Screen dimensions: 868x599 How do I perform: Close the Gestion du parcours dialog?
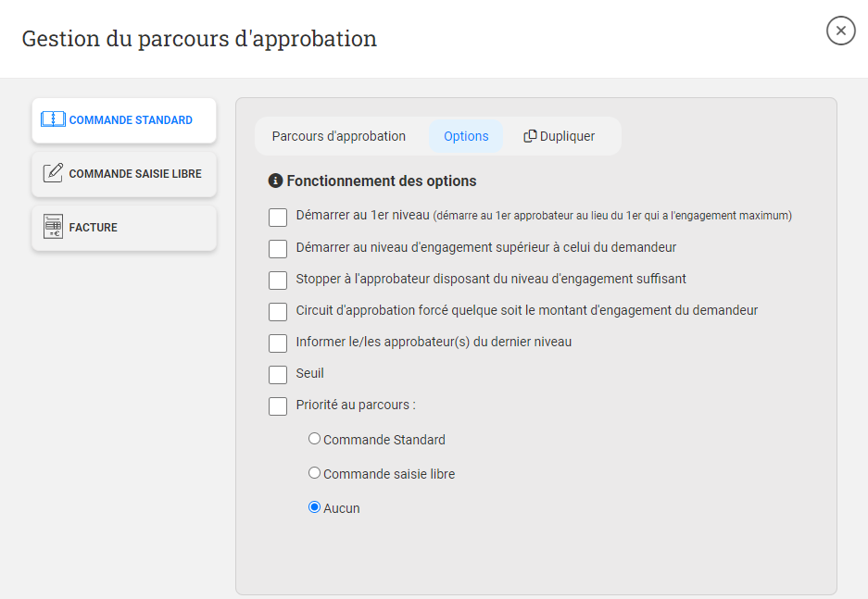(840, 31)
